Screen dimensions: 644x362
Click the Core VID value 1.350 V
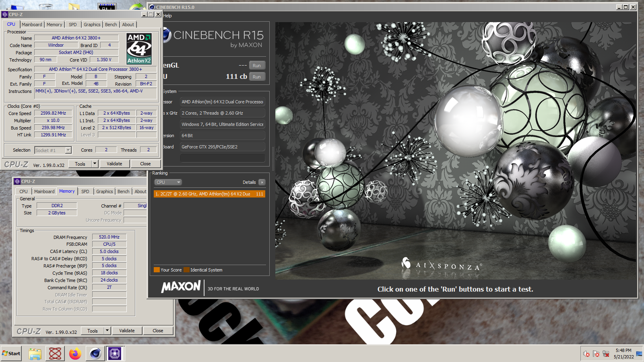tap(104, 60)
